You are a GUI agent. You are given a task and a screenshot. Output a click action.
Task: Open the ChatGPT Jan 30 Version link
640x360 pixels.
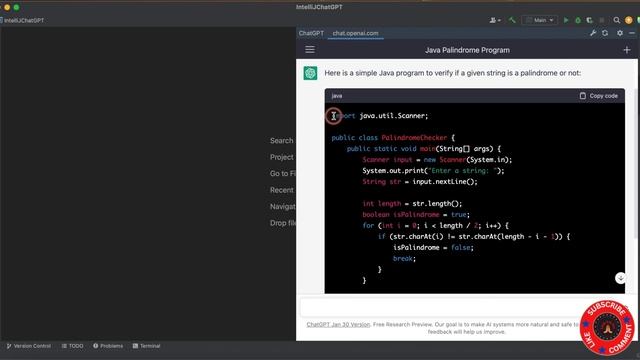click(338, 324)
